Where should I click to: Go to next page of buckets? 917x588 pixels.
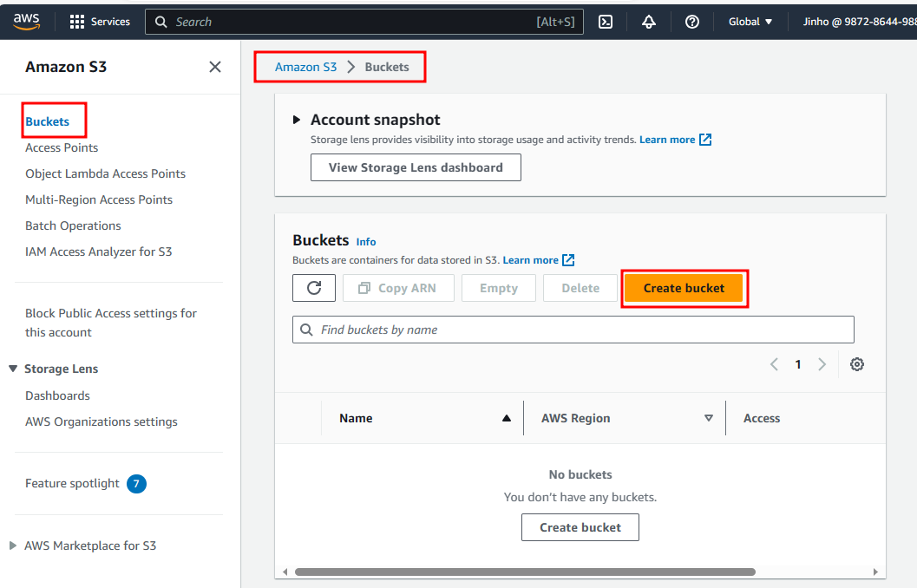[822, 364]
